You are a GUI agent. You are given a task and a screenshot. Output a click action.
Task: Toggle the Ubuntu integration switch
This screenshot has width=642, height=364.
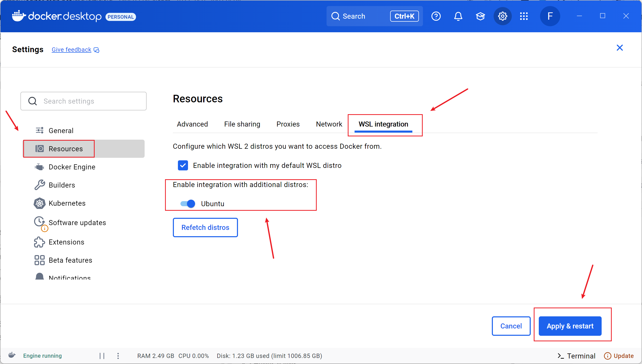[x=188, y=203]
